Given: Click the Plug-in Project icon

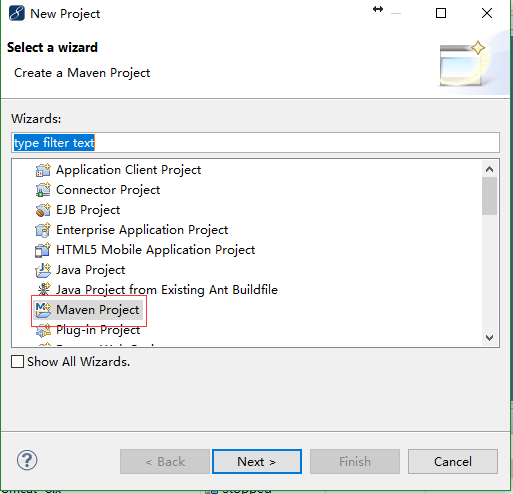Looking at the screenshot, I should 43,330.
